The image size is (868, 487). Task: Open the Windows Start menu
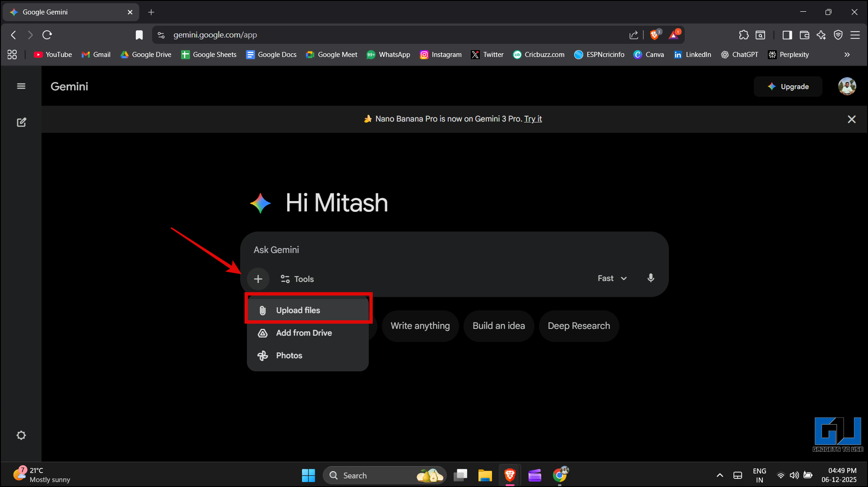(x=308, y=475)
